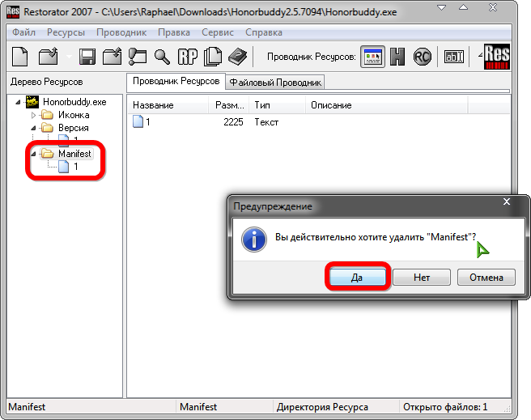Click the magnifier Search icon
This screenshot has height=420, width=531.
162,57
